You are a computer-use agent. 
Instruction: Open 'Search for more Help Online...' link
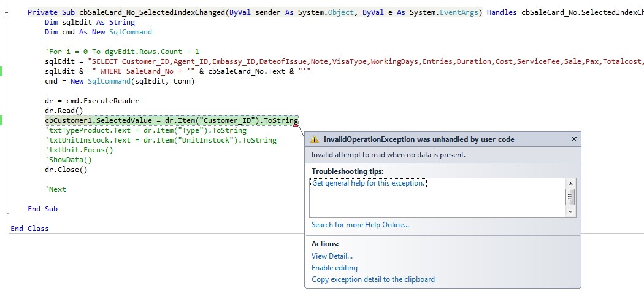360,225
